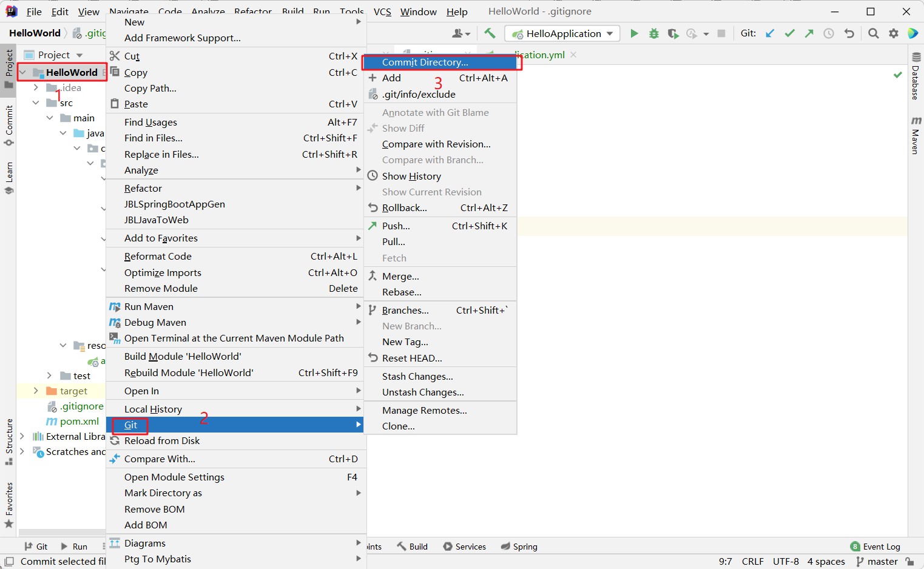Open the Spring tool window tab
Image resolution: width=924 pixels, height=569 pixels.
pyautogui.click(x=519, y=547)
